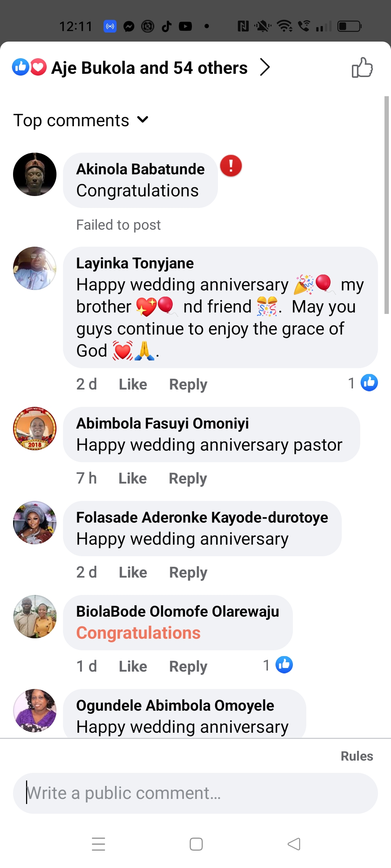The height and width of the screenshot is (868, 391).
Task: Open Aje Bukola and 54 others list
Action: (149, 68)
